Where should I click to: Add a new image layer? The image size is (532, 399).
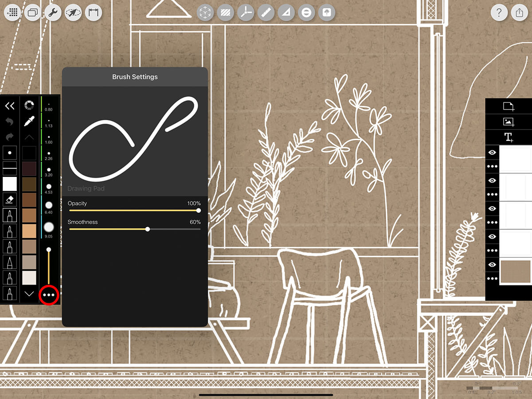[x=508, y=121]
